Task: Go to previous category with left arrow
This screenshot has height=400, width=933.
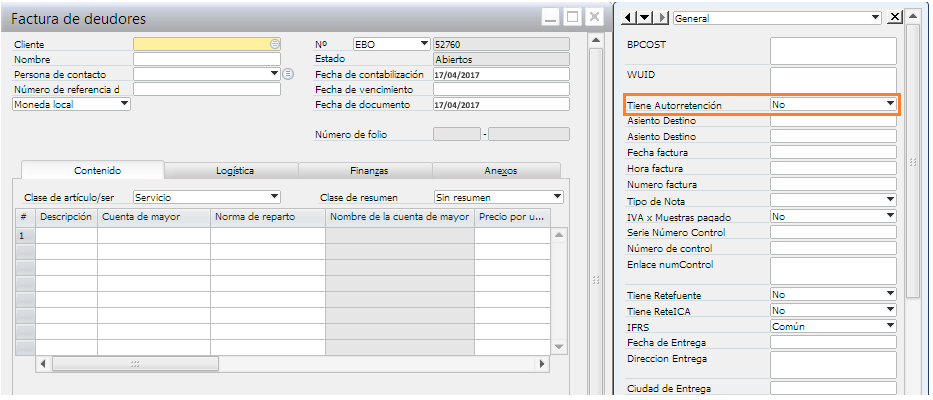Action: 628,17
